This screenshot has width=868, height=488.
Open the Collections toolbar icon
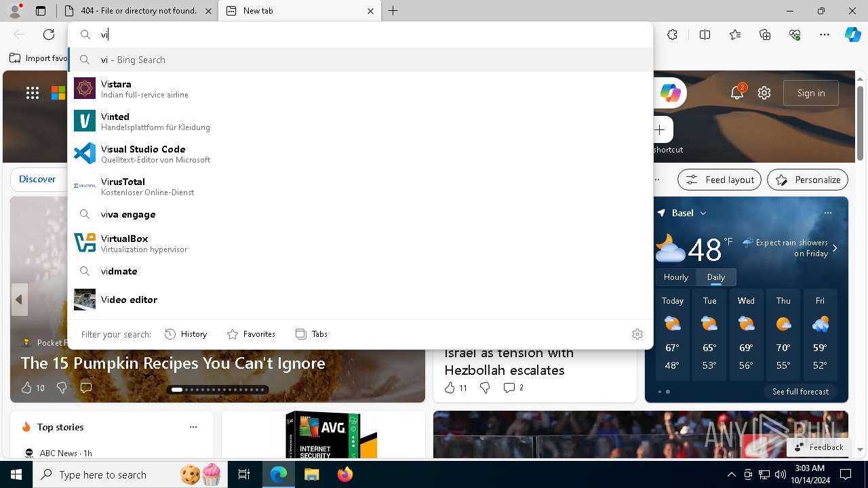click(765, 35)
